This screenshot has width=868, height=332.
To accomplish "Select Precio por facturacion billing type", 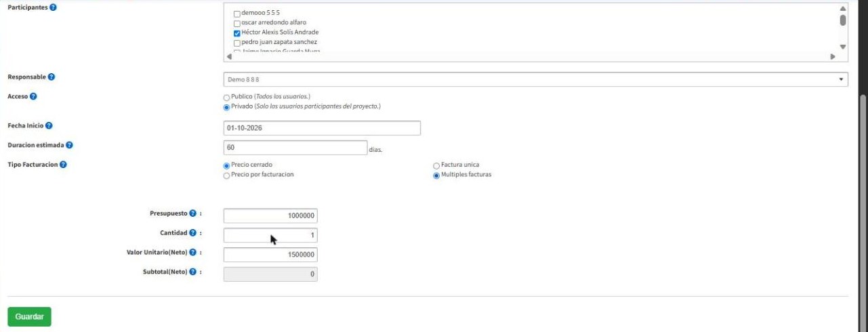I will (x=226, y=175).
